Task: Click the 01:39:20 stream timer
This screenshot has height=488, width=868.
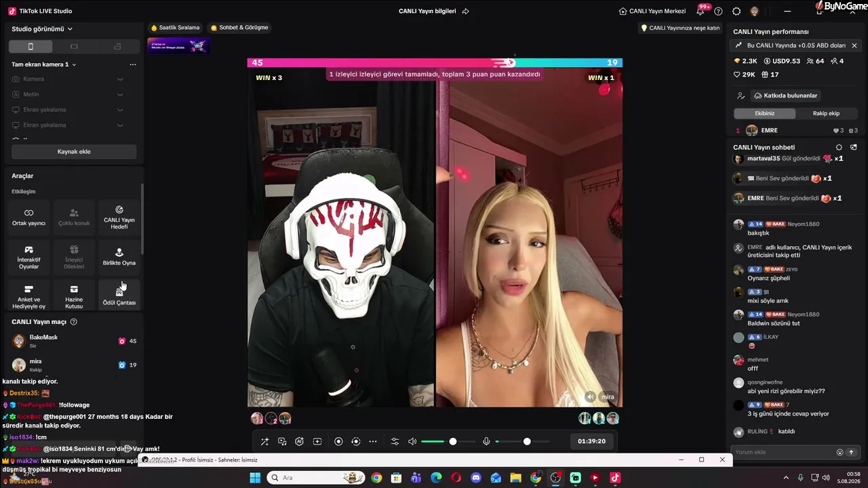Action: (591, 441)
